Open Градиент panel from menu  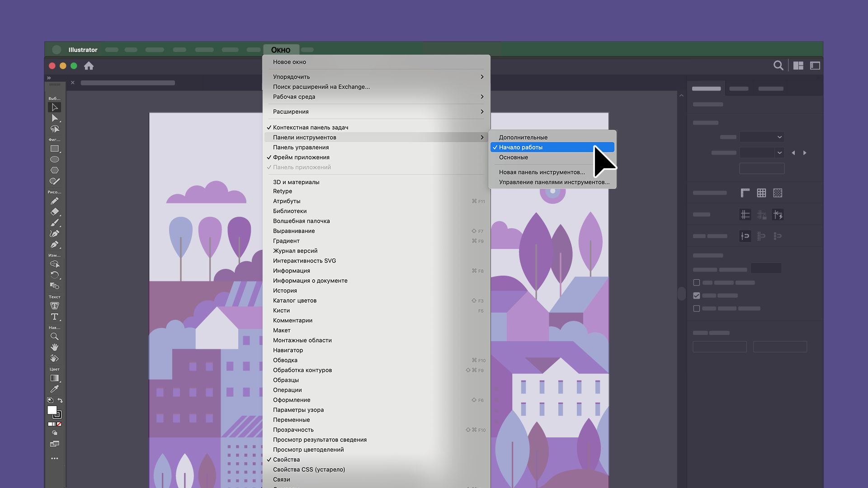[x=286, y=241]
